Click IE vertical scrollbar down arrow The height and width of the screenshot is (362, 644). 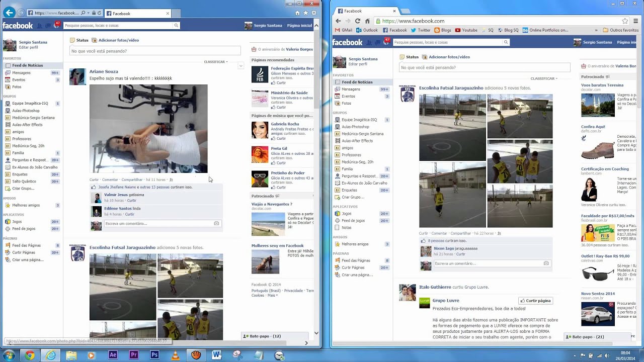(316, 333)
